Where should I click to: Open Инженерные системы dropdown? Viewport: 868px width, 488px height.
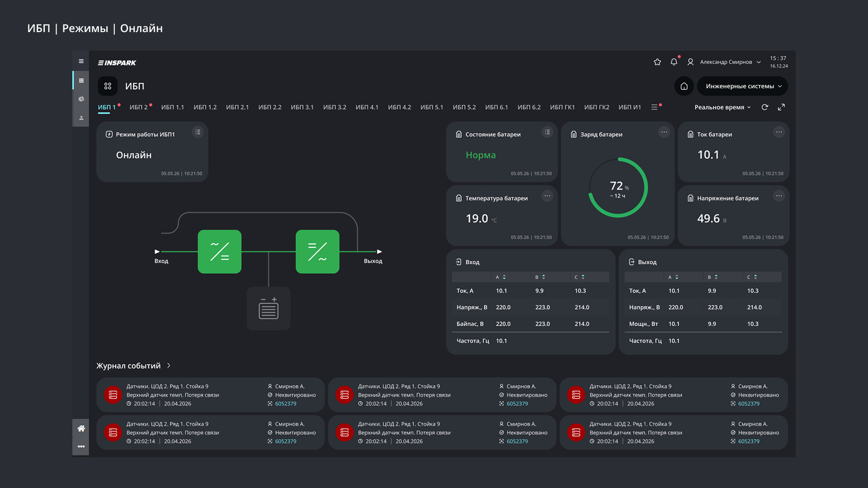click(742, 86)
